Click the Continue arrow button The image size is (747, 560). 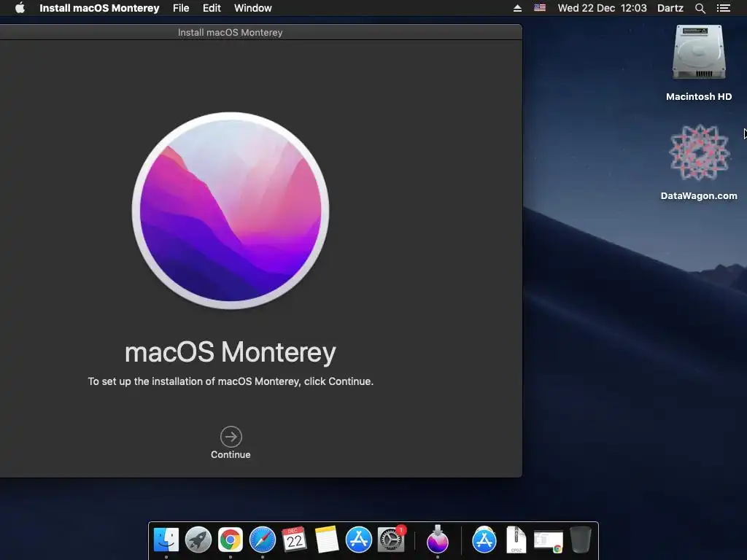click(x=231, y=437)
